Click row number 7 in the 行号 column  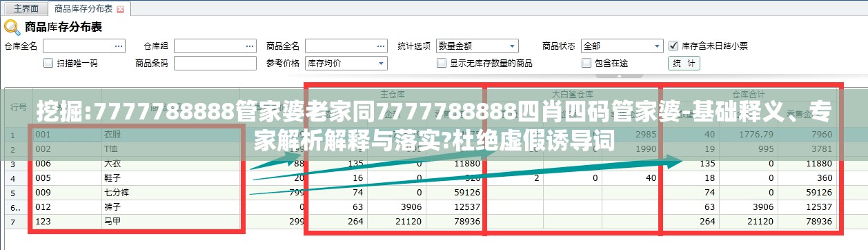click(19, 221)
